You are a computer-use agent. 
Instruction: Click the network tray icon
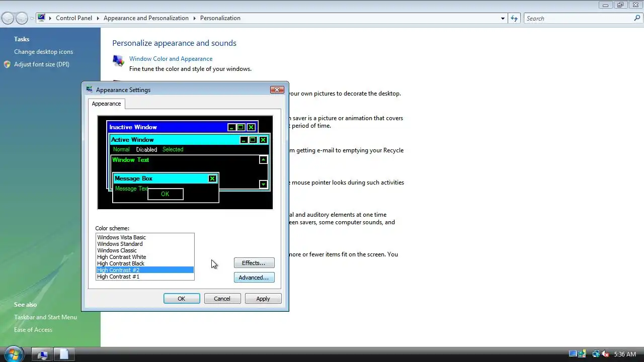click(596, 354)
